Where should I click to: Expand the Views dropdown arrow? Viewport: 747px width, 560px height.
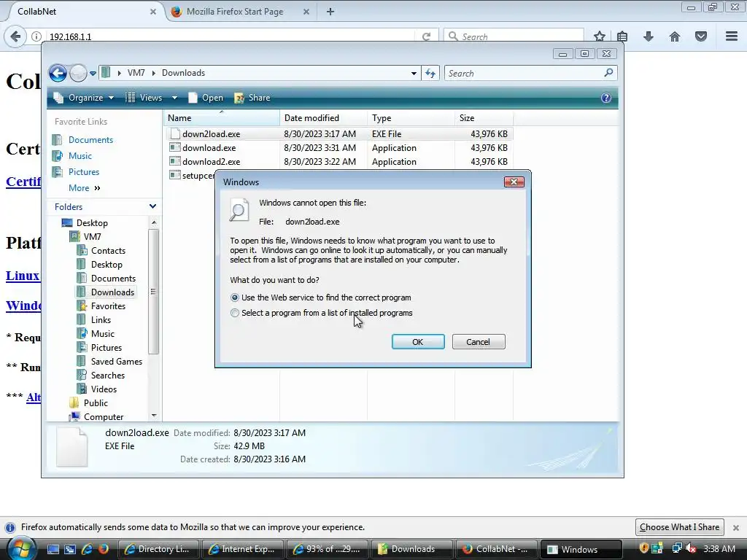(x=174, y=98)
